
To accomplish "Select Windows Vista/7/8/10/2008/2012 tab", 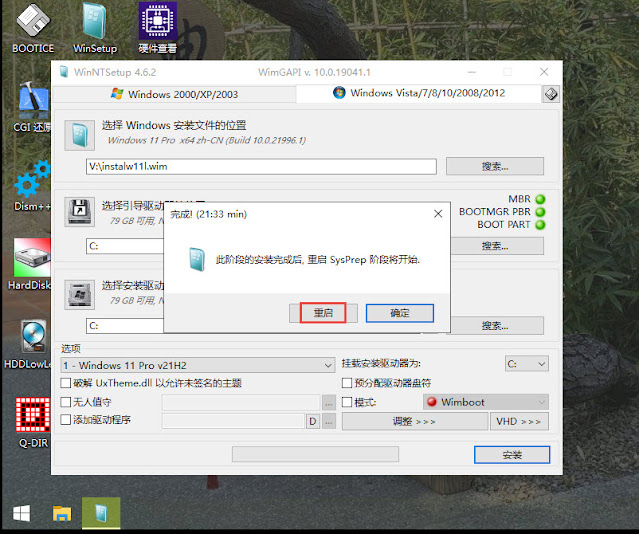I will point(419,93).
